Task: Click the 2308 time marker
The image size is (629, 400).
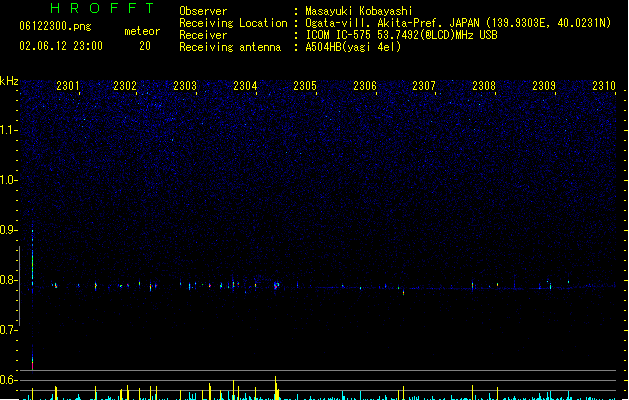Action: point(484,86)
